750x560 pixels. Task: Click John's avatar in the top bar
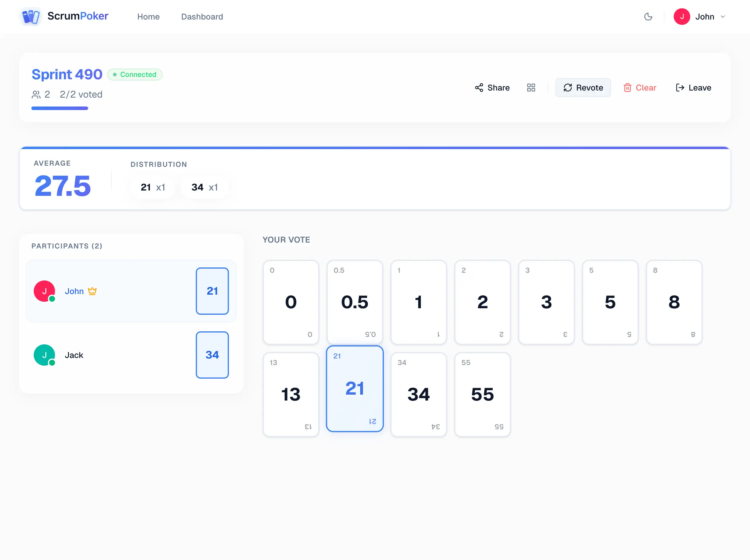coord(682,16)
